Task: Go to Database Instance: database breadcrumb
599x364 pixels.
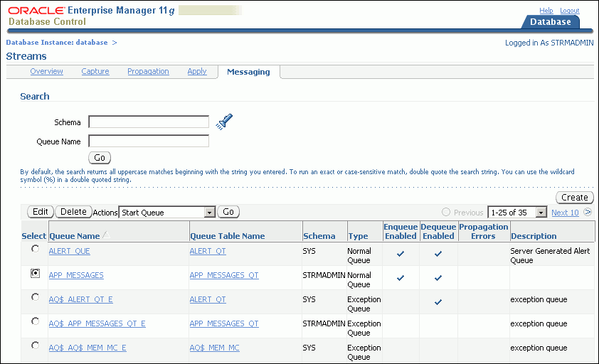Action: coord(57,43)
